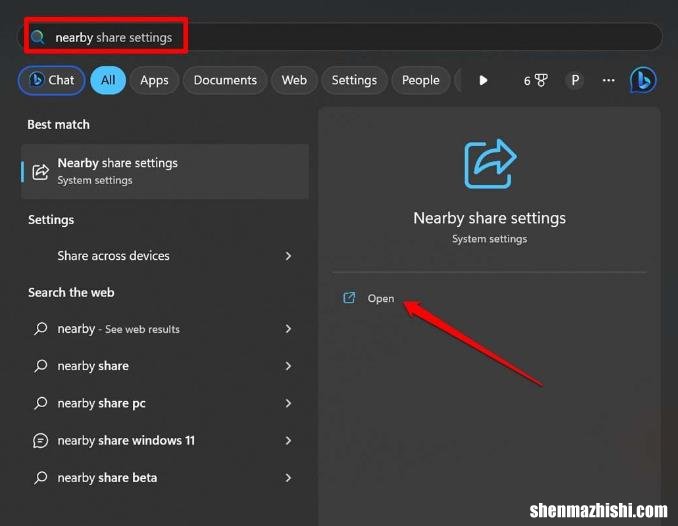Click search icon beside nearby See web results
Image resolution: width=678 pixels, height=526 pixels.
(41, 329)
